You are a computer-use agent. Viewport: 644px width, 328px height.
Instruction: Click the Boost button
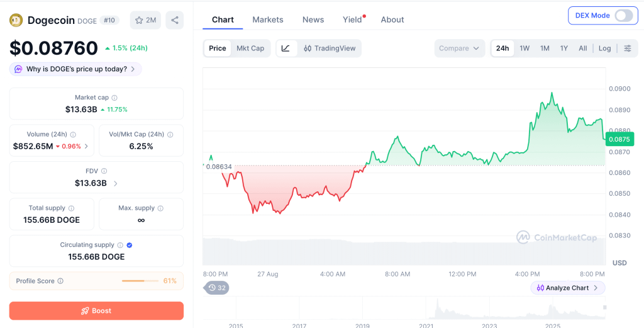click(x=96, y=311)
